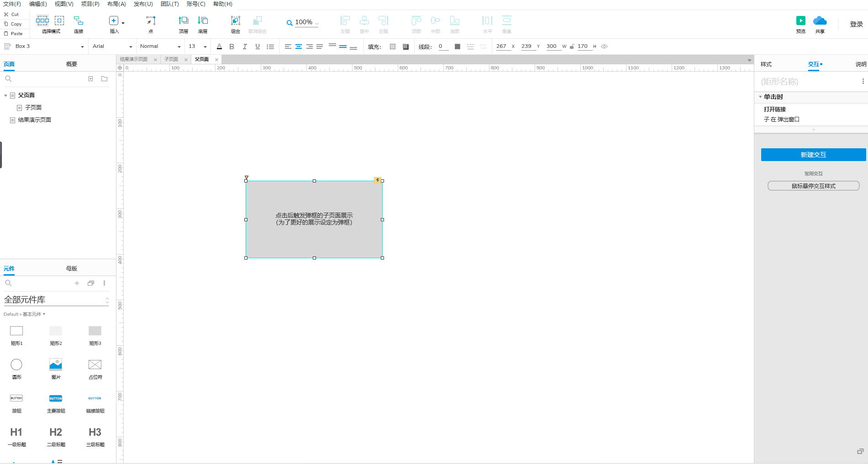
Task: Click the 鼠标悬停交互样式 button
Action: point(813,186)
